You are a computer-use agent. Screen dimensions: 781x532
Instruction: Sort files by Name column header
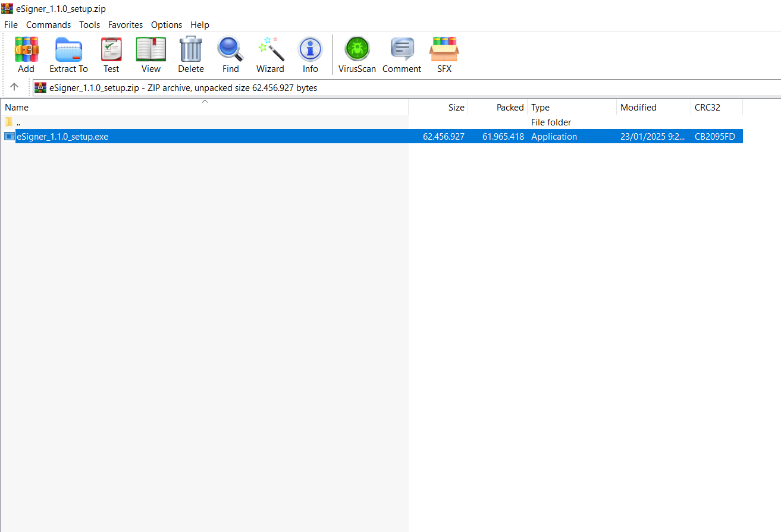click(17, 108)
